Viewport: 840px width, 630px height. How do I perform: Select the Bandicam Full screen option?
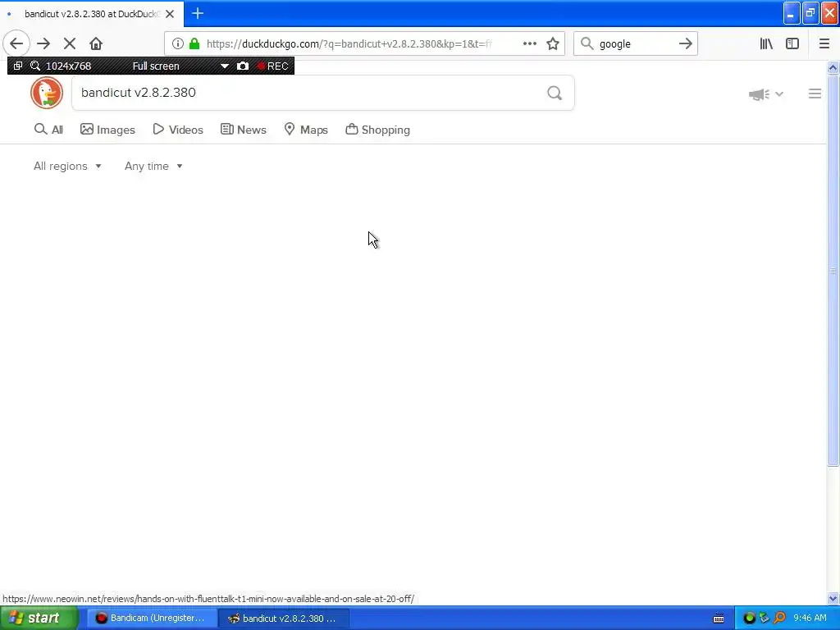coord(156,66)
